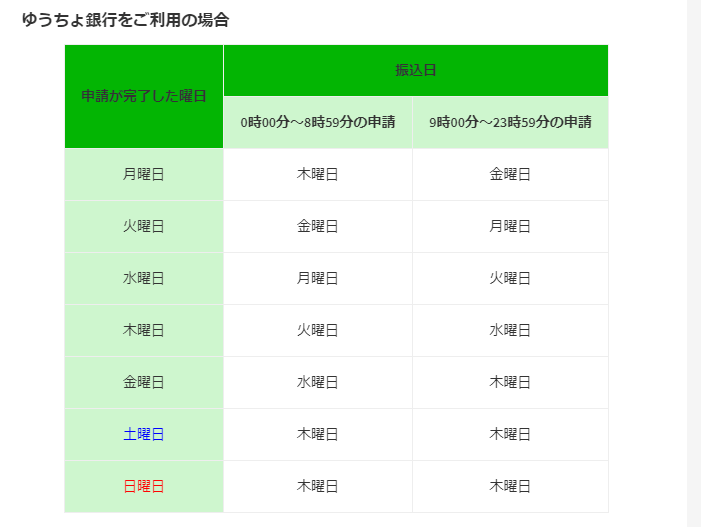Select the 火曜日 row label in first column

144,226
